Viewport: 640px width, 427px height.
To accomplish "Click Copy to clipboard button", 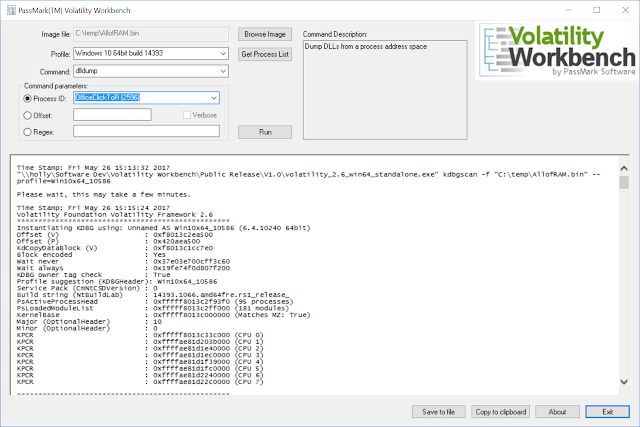I will [501, 412].
